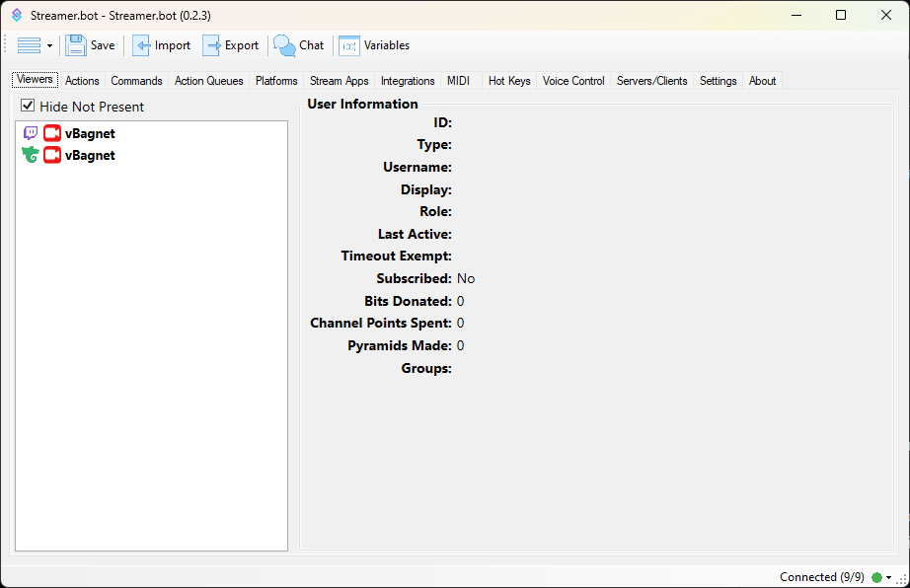
Task: Click the Connected (9/9) status text
Action: point(822,577)
